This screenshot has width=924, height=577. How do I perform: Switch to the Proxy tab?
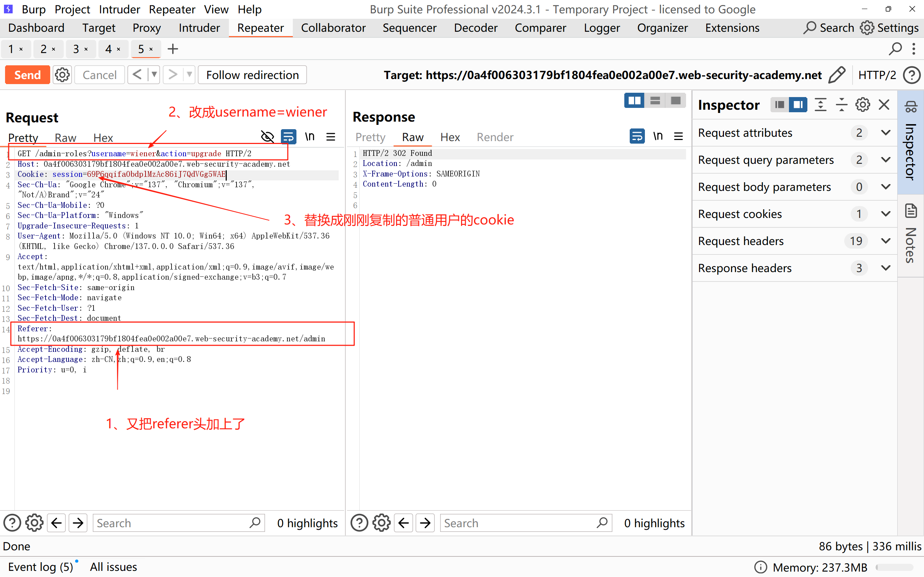[x=147, y=28]
